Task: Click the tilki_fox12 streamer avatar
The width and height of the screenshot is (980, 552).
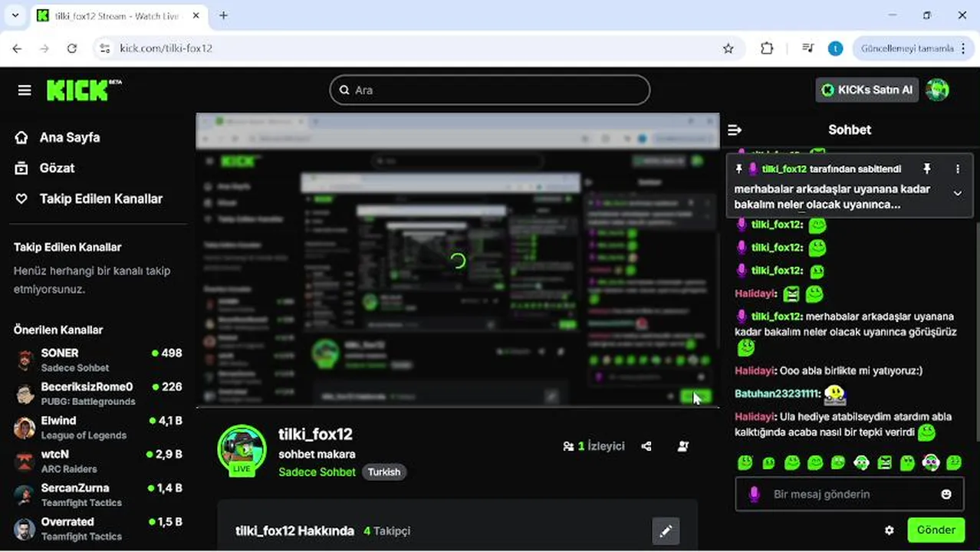Action: point(242,450)
